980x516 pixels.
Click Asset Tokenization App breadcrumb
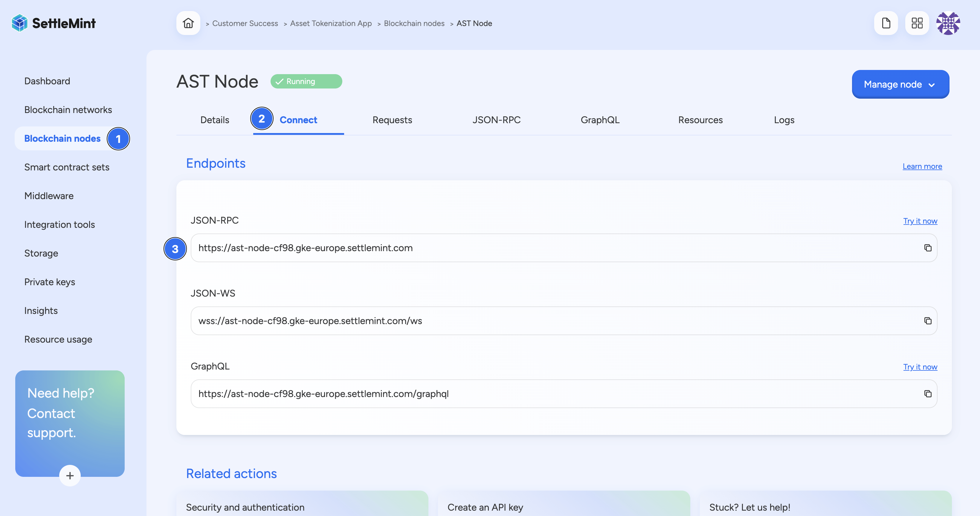331,23
